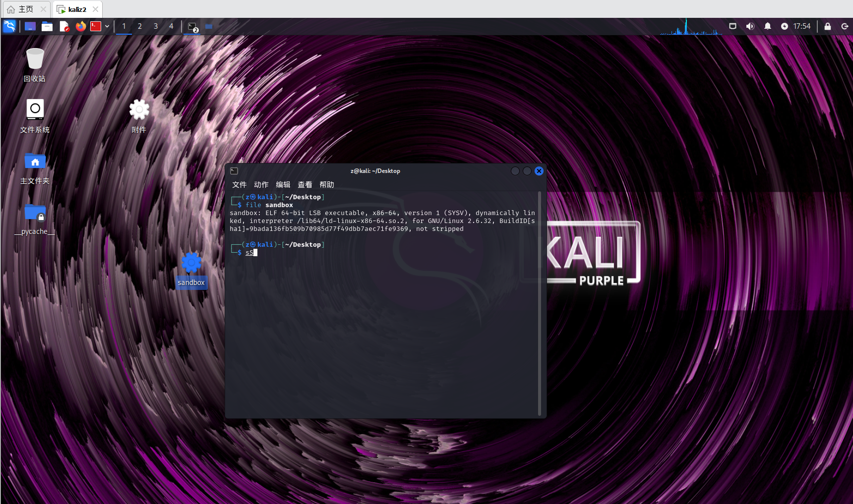Open the 编辑 menu in terminal
Screen dimensions: 853x504
[283, 185]
